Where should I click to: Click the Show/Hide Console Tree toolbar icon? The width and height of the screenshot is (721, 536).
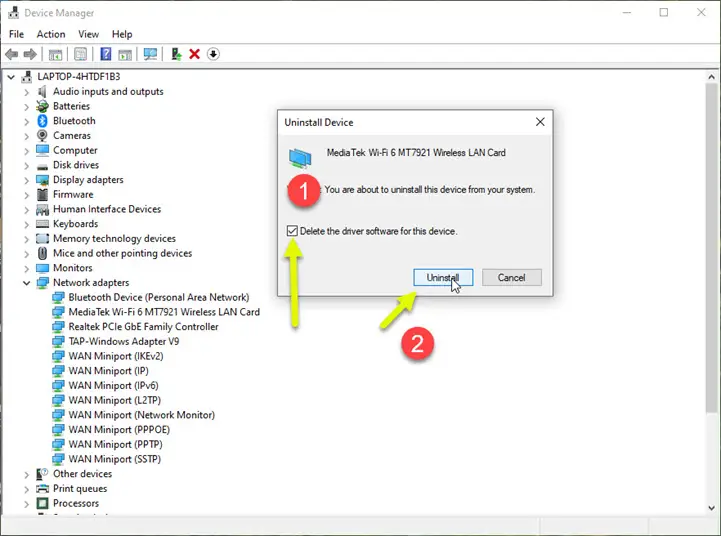[x=55, y=54]
